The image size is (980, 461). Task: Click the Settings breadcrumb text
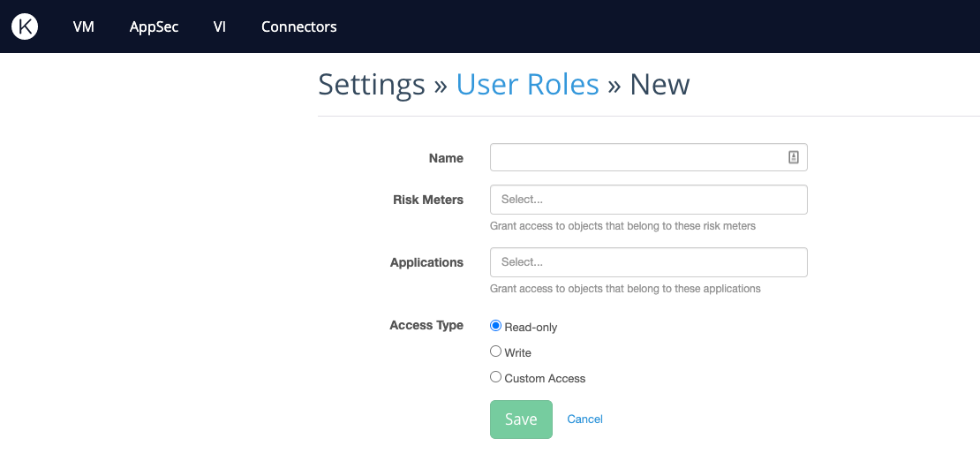tap(371, 84)
